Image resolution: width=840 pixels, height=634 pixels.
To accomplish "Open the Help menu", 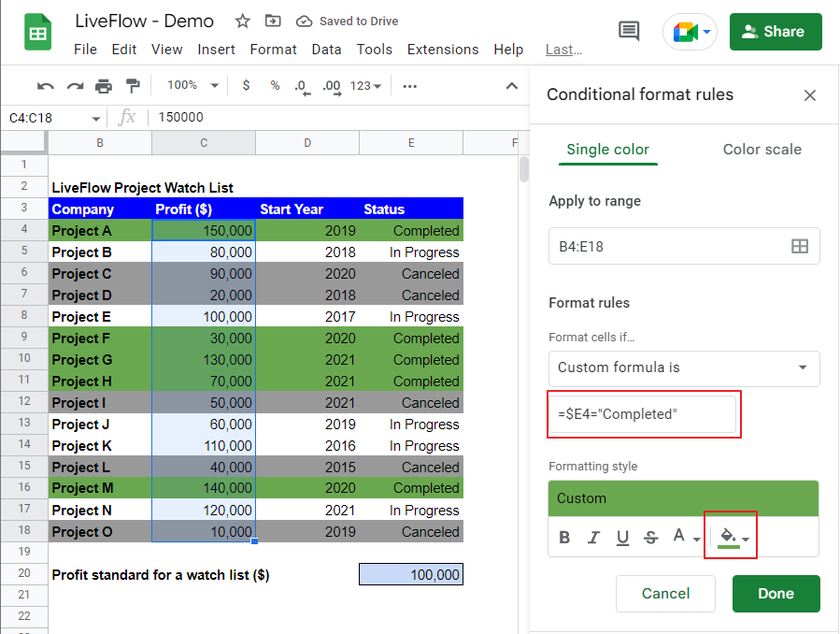I will point(508,50).
